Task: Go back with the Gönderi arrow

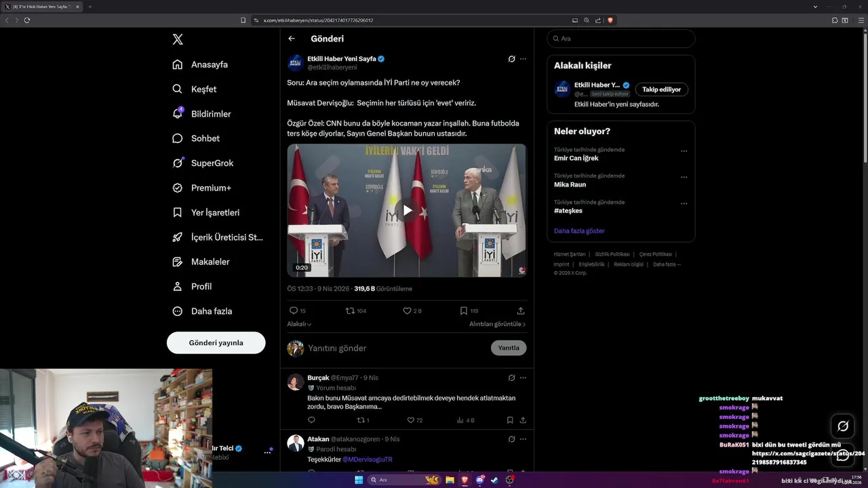Action: pos(292,39)
